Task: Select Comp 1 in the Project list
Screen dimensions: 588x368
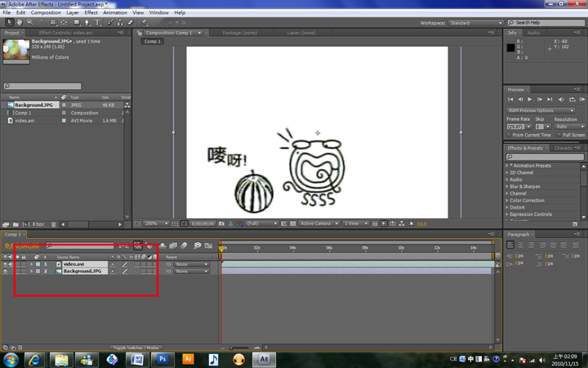Action: [x=23, y=113]
